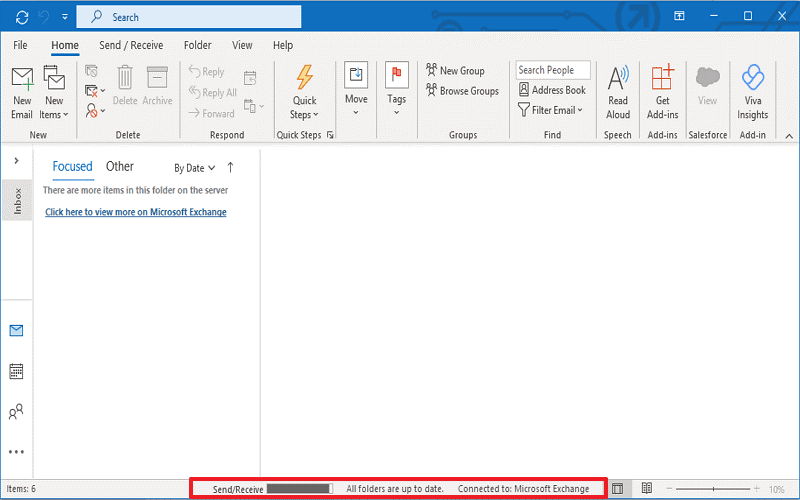Screen dimensions: 800x500
Task: Open the More respond actions dropdown
Action: [254, 106]
